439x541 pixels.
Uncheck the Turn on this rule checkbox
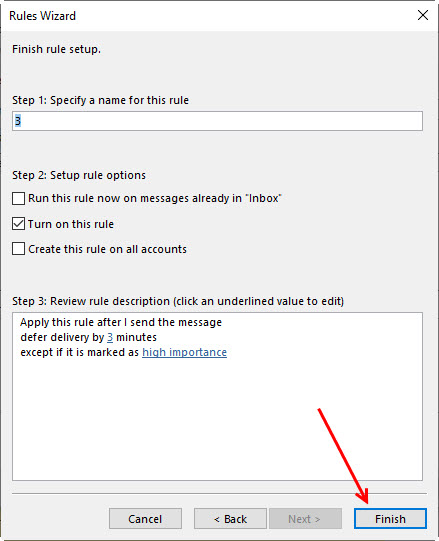coord(19,224)
